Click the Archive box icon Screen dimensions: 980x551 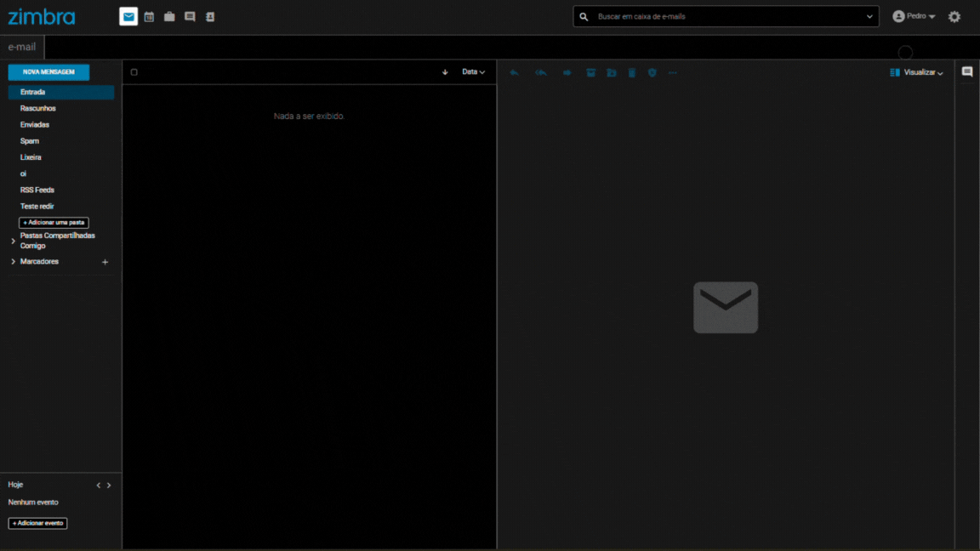point(590,73)
